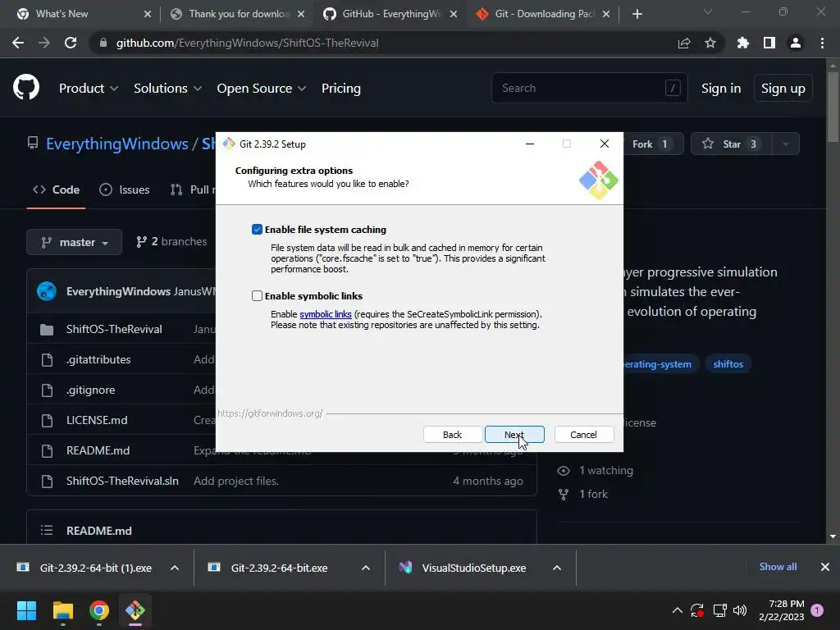
Task: Toggle the browser side panel
Action: coord(769,43)
